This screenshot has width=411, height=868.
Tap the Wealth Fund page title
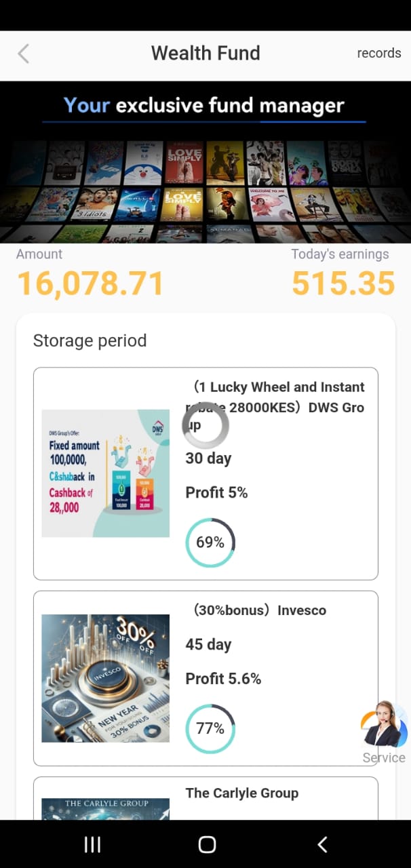(206, 54)
